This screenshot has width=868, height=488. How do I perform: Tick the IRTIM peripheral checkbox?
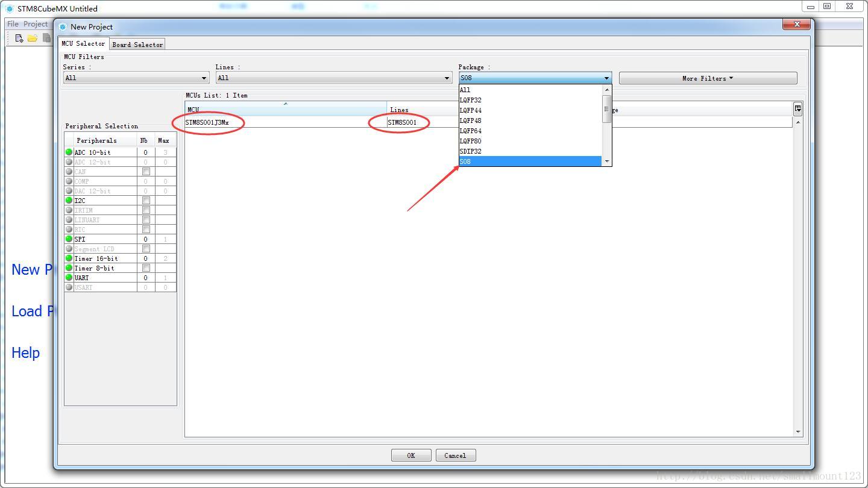pos(146,210)
